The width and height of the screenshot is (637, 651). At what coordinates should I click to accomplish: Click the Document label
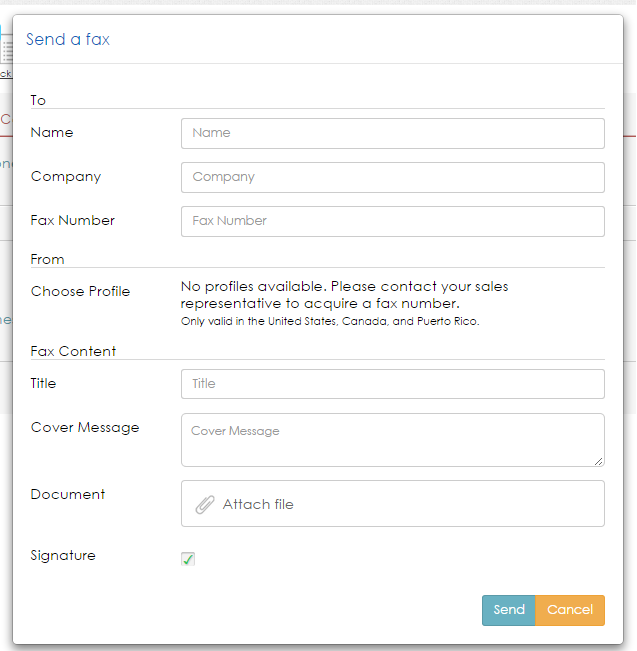point(68,495)
